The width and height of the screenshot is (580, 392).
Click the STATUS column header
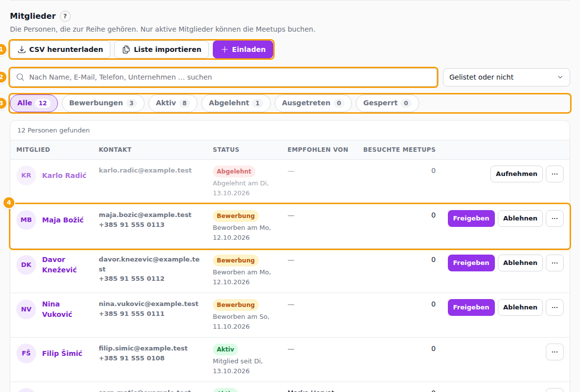(226, 150)
